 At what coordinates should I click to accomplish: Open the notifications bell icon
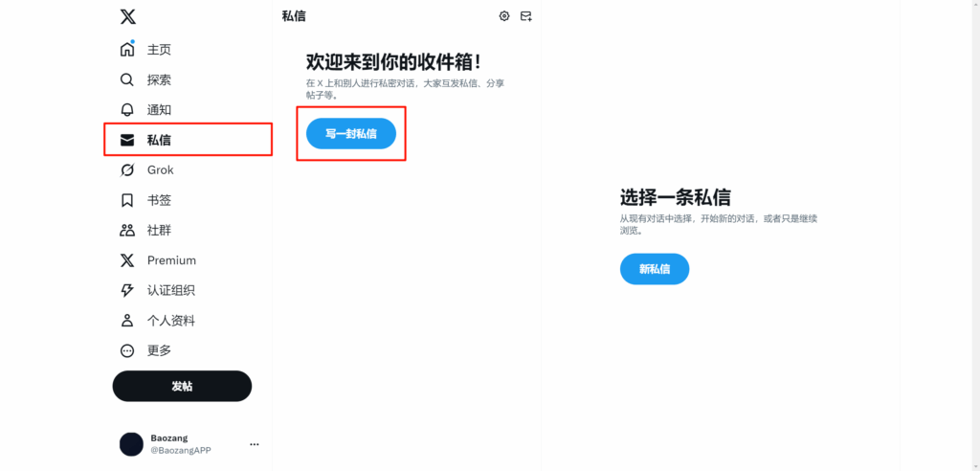(127, 110)
